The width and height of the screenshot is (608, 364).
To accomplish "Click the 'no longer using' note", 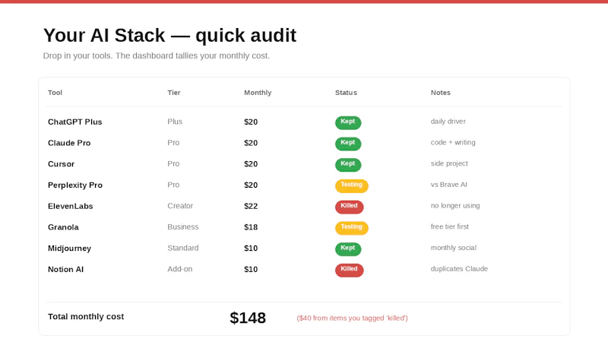I will click(x=454, y=206).
